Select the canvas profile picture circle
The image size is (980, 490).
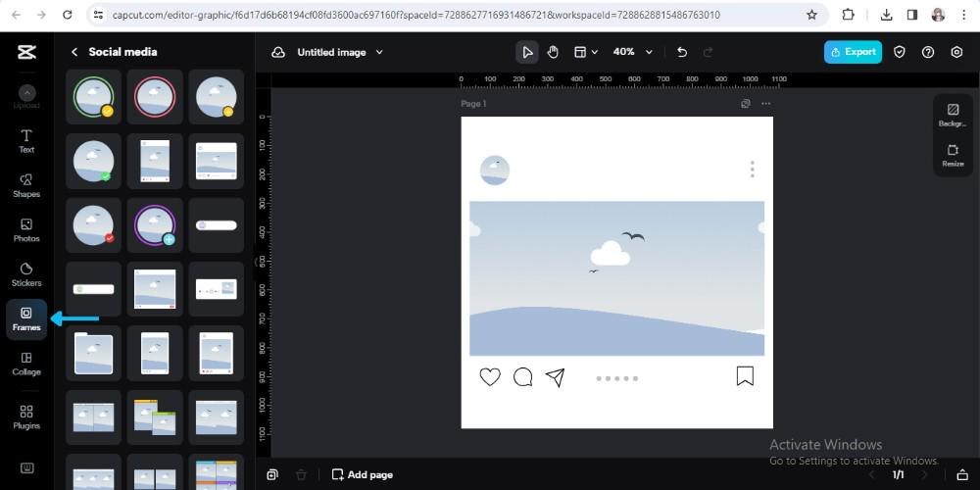click(x=494, y=170)
